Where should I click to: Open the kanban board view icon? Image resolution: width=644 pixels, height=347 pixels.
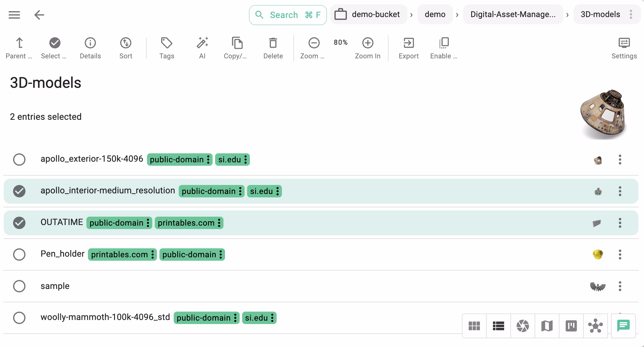pyautogui.click(x=571, y=326)
